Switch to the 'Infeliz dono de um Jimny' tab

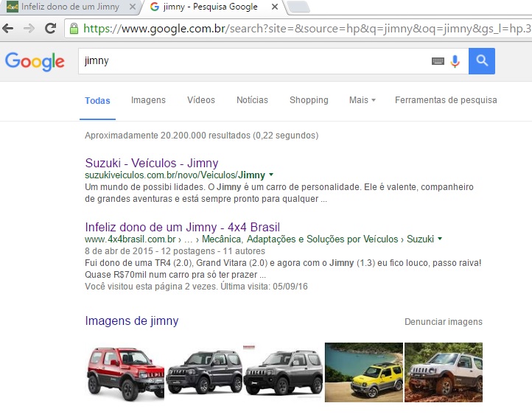pos(70,7)
